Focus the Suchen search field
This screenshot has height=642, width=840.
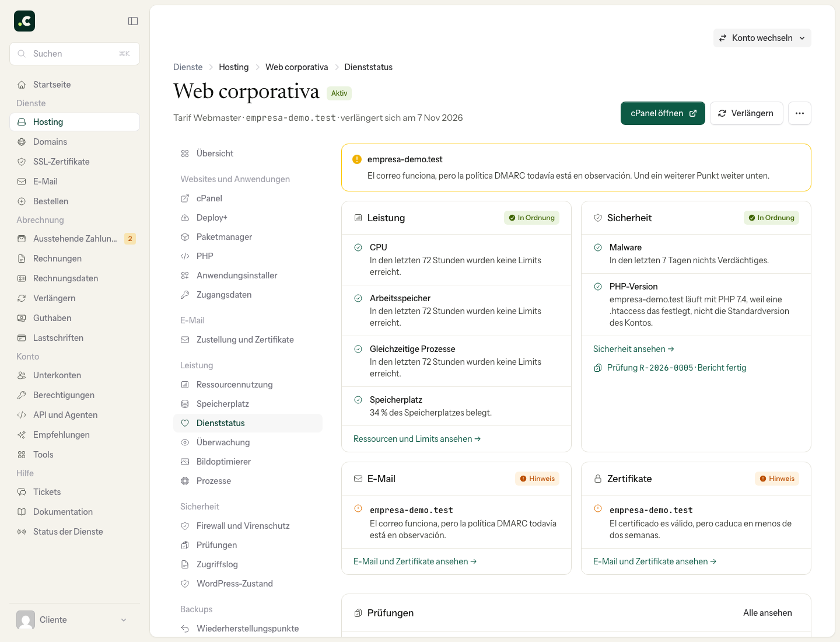(x=75, y=54)
